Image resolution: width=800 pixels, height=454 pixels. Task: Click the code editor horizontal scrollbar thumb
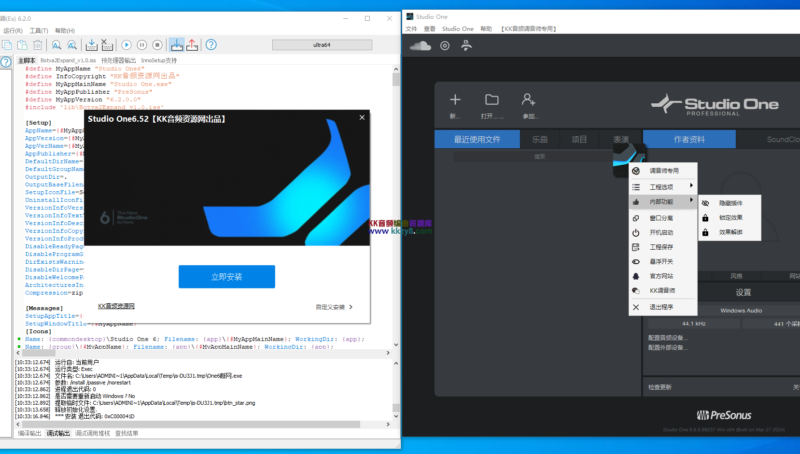(38, 352)
